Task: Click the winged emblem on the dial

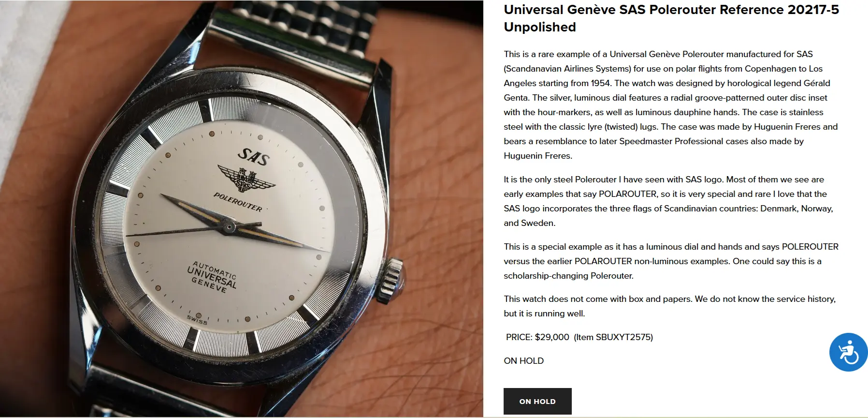Action: coord(246,178)
